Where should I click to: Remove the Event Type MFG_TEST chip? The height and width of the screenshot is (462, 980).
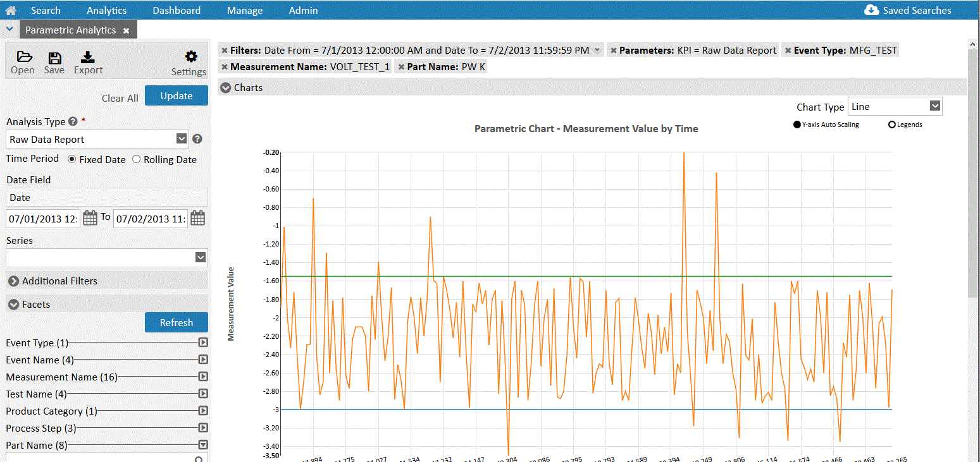pos(788,50)
